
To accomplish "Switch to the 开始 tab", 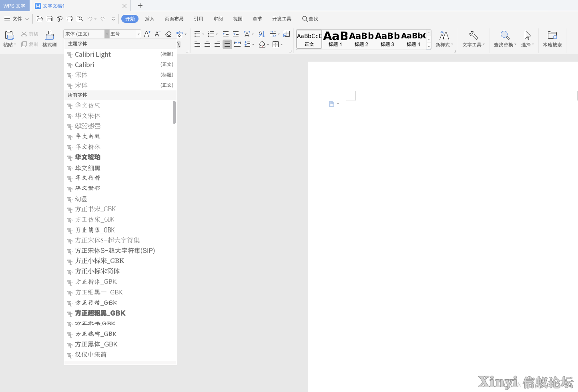I will (130, 19).
